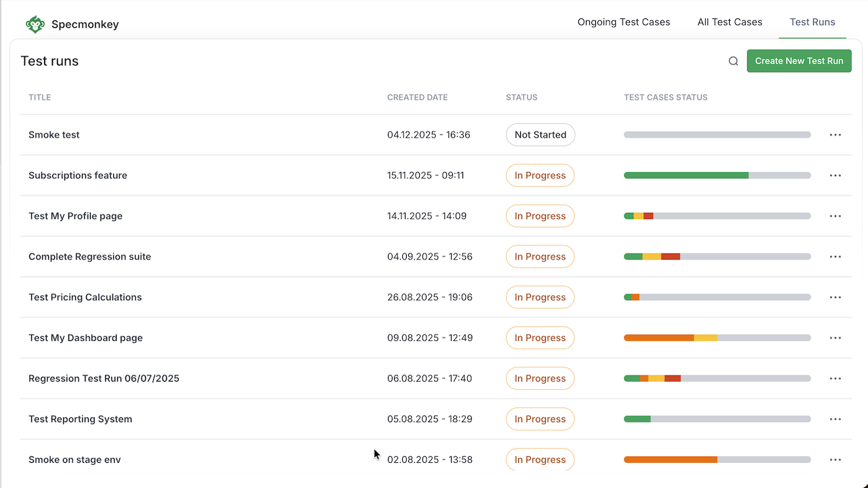Open more options for Test My Profile page
Viewport: 868px width, 488px height.
(835, 216)
